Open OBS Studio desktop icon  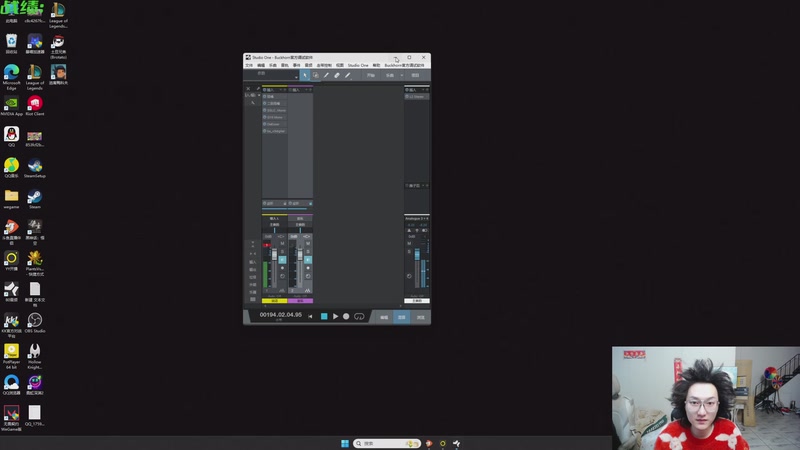35,323
